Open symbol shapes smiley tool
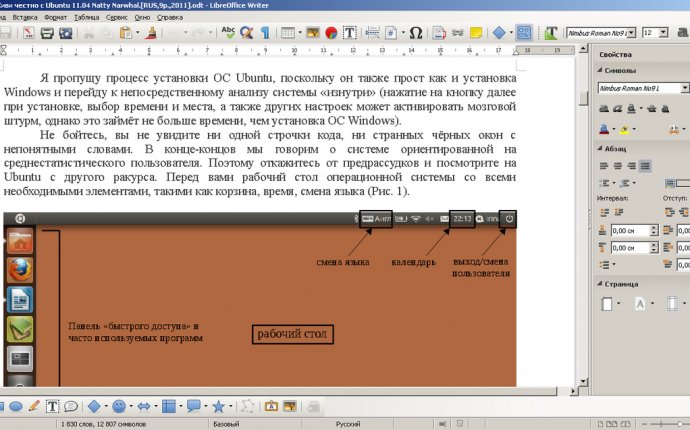690x430 pixels. tap(119, 406)
